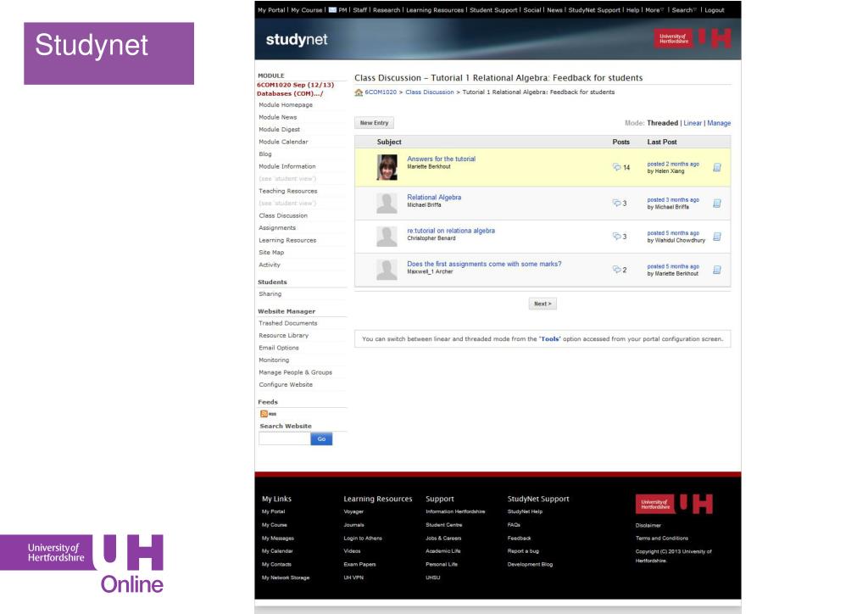868x614 pixels.
Task: Open the Search dropdown in top menu
Action: pos(684,10)
